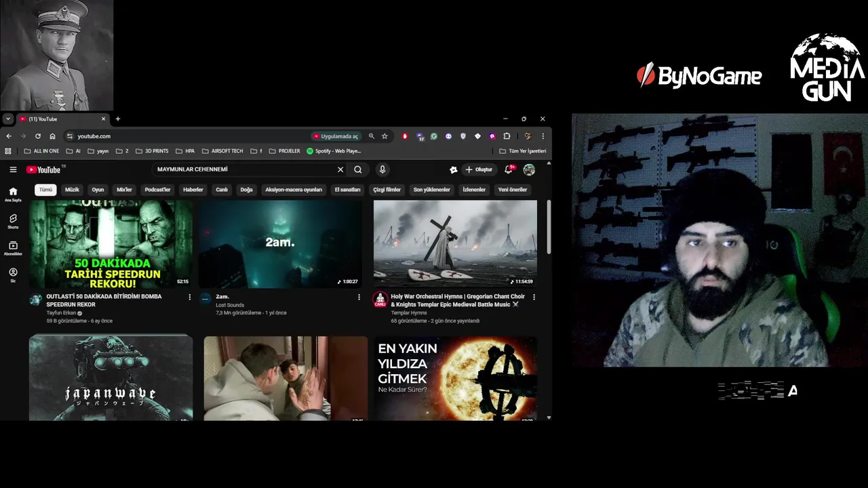Image resolution: width=868 pixels, height=488 pixels.
Task: Open Shorts from the sidebar
Action: (x=13, y=221)
